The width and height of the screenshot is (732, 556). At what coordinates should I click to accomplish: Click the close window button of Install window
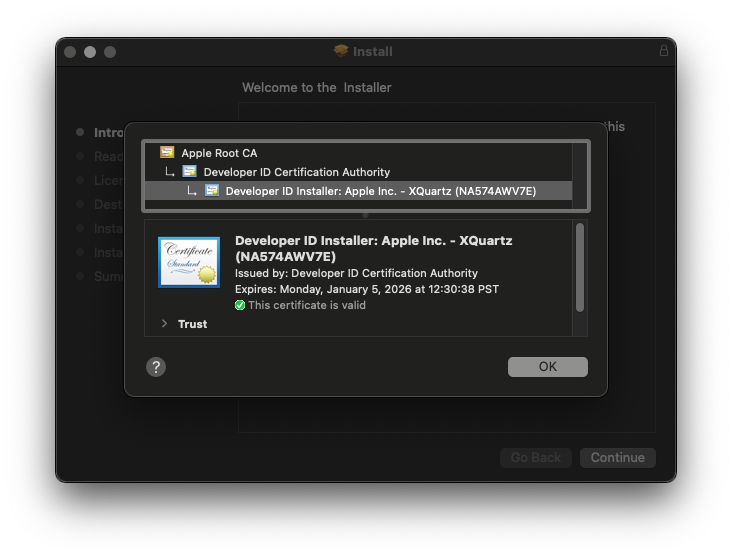(x=70, y=52)
